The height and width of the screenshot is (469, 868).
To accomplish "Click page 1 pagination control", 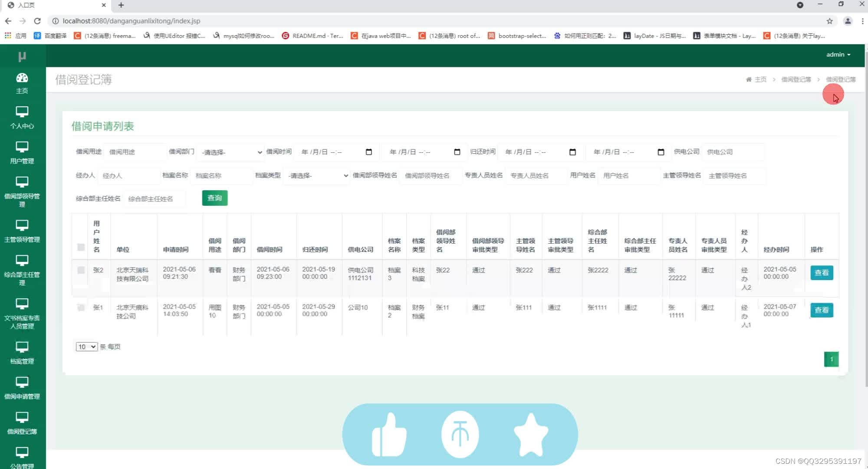I will 831,359.
